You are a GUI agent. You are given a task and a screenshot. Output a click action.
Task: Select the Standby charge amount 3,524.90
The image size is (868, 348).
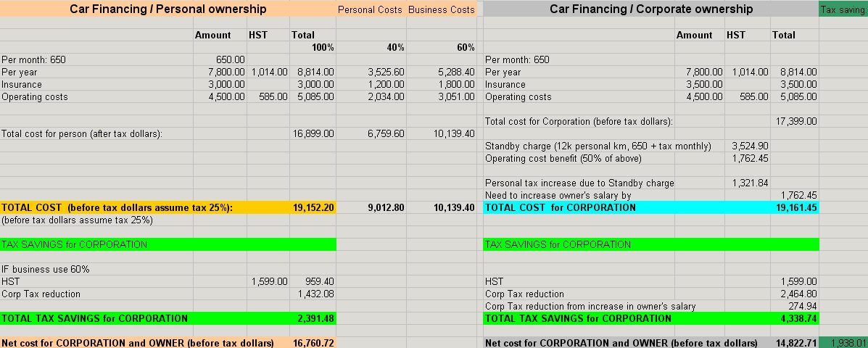coord(750,146)
